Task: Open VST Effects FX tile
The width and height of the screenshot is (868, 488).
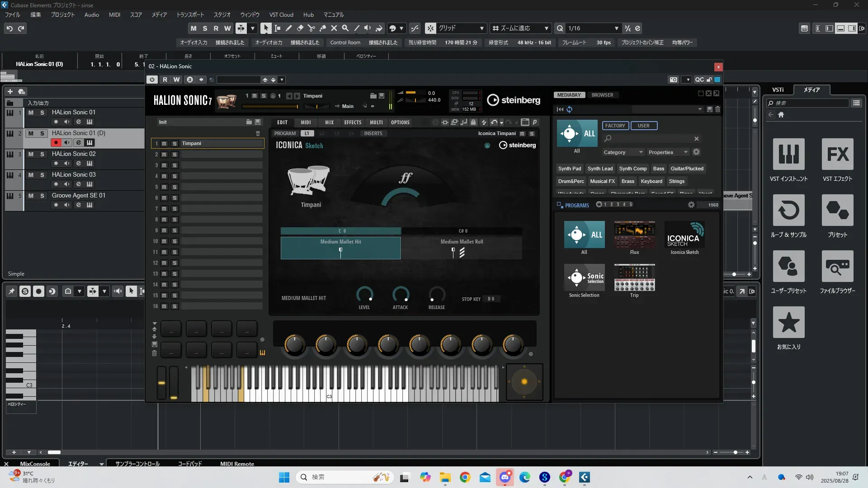Action: click(x=837, y=154)
